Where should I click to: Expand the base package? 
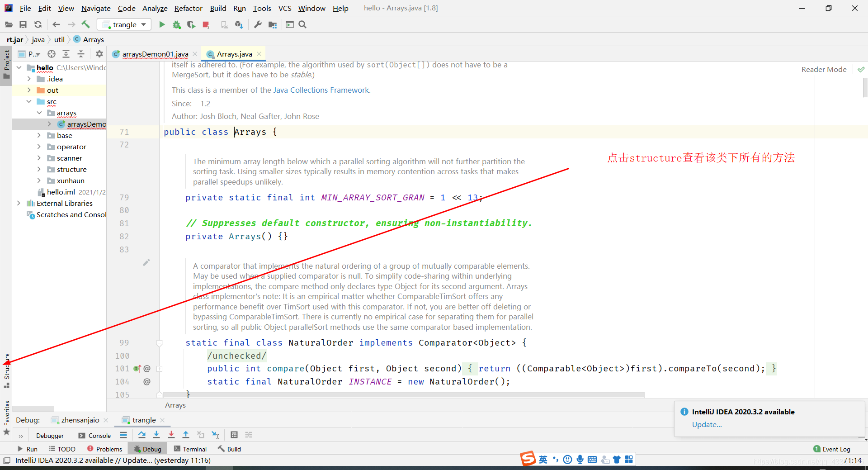39,135
